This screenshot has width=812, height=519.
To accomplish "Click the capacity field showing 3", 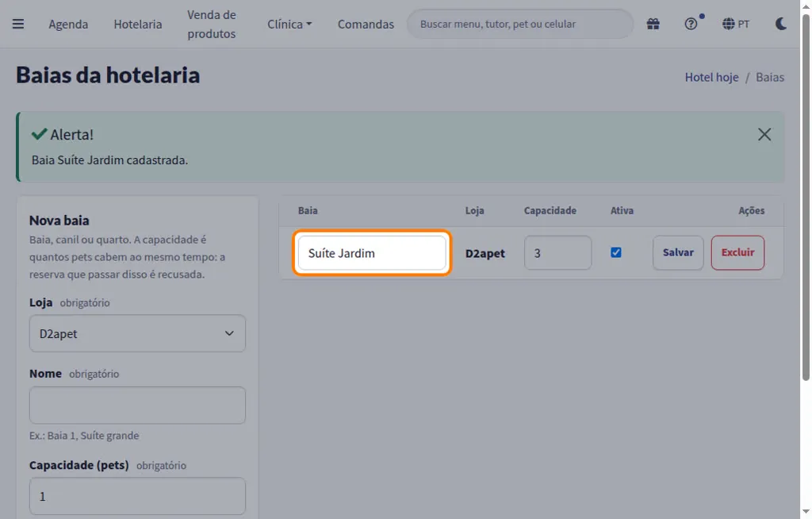I will (x=557, y=253).
